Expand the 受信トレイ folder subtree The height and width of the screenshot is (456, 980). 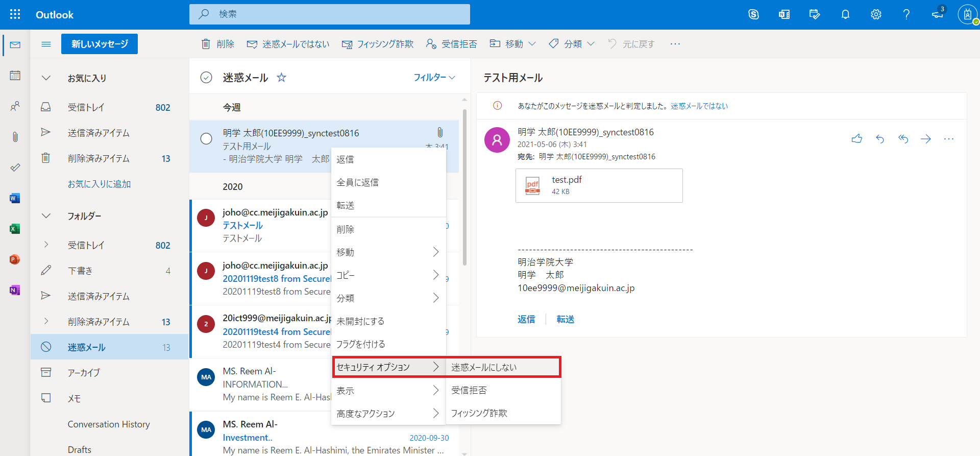pos(46,245)
